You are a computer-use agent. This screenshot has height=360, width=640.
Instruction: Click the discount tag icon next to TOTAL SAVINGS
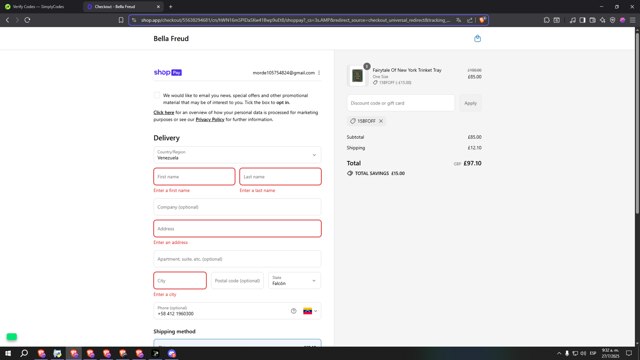(x=350, y=173)
